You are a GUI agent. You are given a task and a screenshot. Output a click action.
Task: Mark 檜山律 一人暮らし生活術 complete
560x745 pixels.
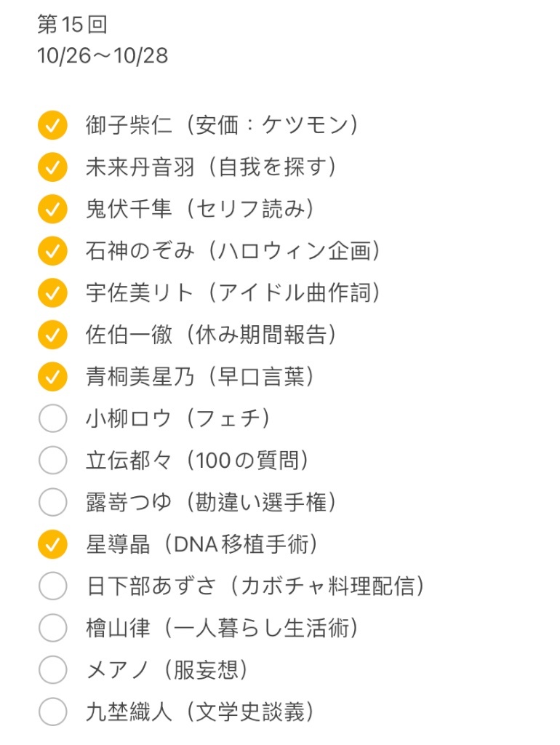click(x=52, y=628)
